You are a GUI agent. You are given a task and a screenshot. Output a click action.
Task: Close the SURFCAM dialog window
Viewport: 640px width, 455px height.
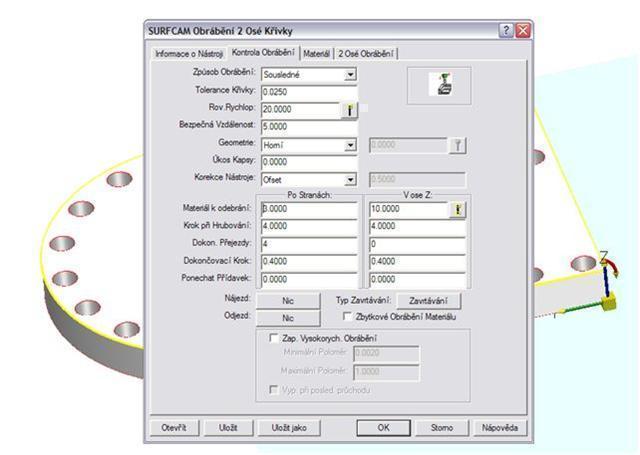(x=523, y=31)
